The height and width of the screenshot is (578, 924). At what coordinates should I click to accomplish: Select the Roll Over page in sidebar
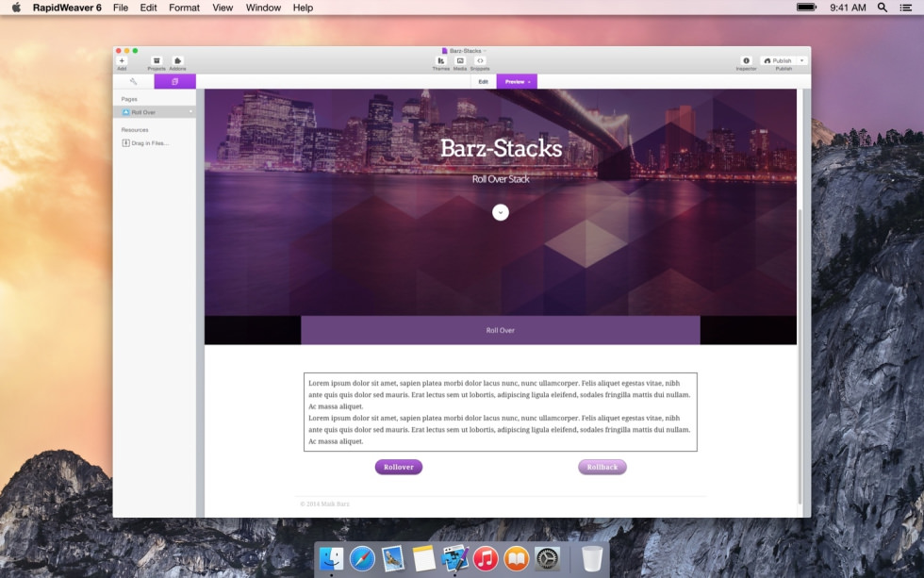tap(155, 112)
